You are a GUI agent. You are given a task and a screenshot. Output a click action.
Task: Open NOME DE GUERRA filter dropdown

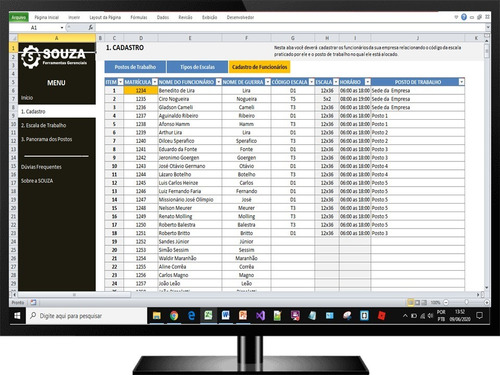268,82
